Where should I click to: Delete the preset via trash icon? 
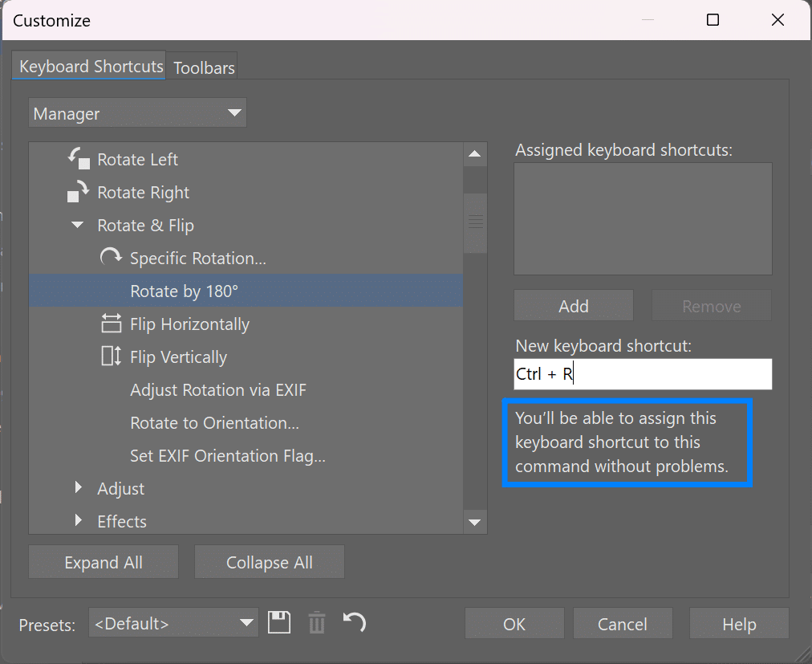tap(316, 623)
